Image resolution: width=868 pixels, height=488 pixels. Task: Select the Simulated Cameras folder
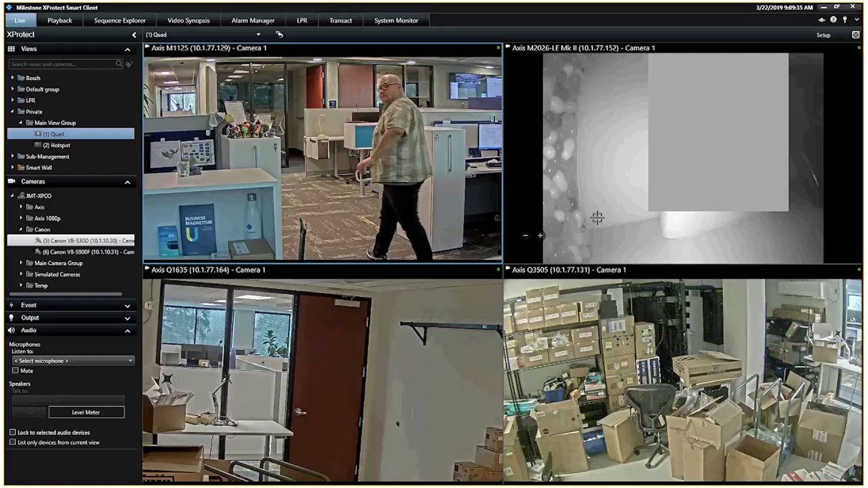[x=57, y=274]
